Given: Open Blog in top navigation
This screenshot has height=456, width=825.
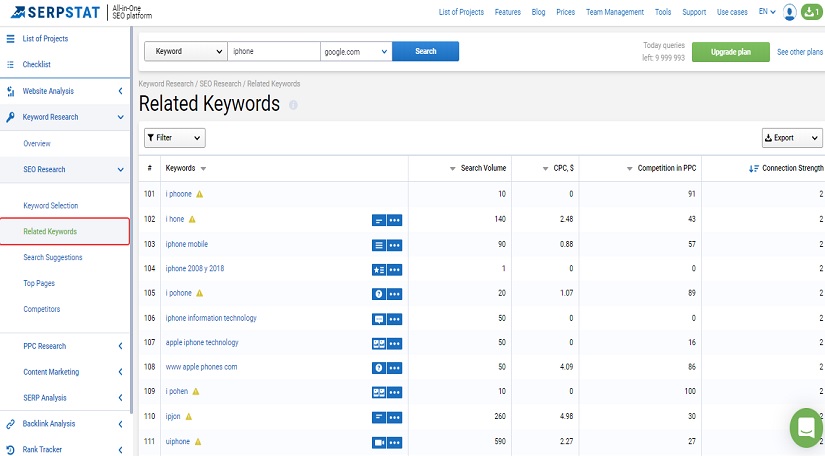Looking at the screenshot, I should (x=538, y=12).
